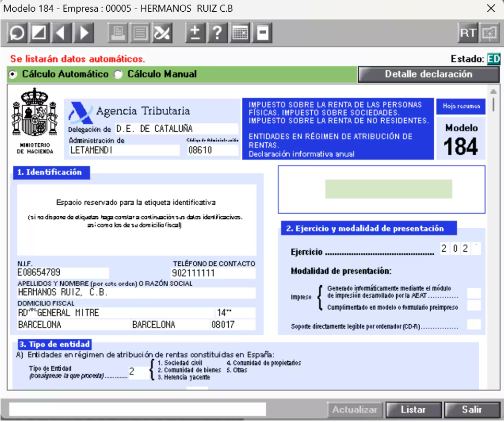
Task: Click the notepad icon with minus sign
Action: coord(262,33)
